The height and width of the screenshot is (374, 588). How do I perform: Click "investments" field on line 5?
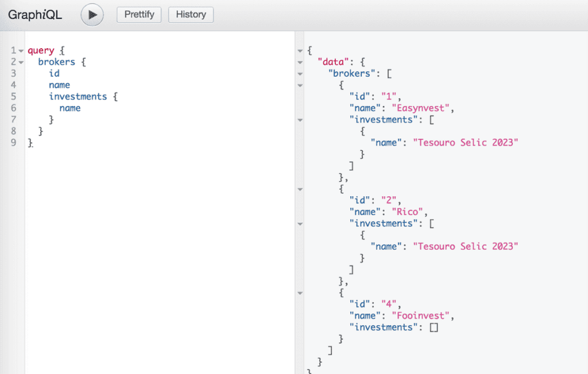click(78, 97)
